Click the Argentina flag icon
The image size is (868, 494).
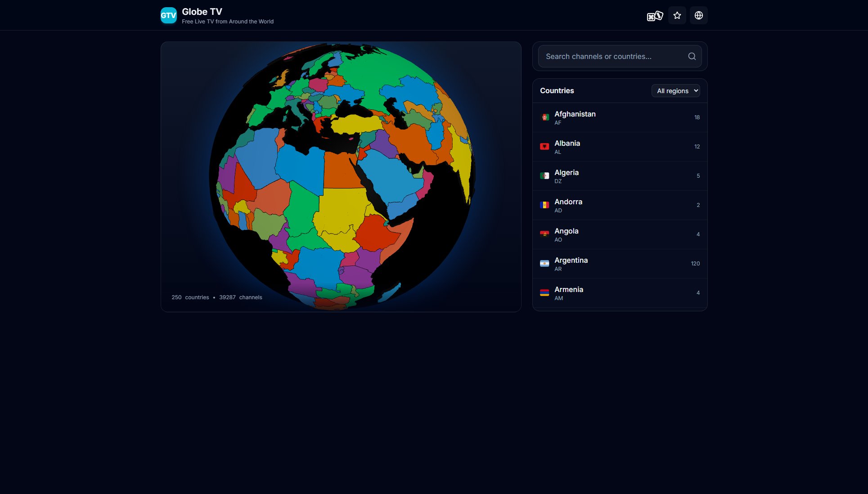click(544, 264)
